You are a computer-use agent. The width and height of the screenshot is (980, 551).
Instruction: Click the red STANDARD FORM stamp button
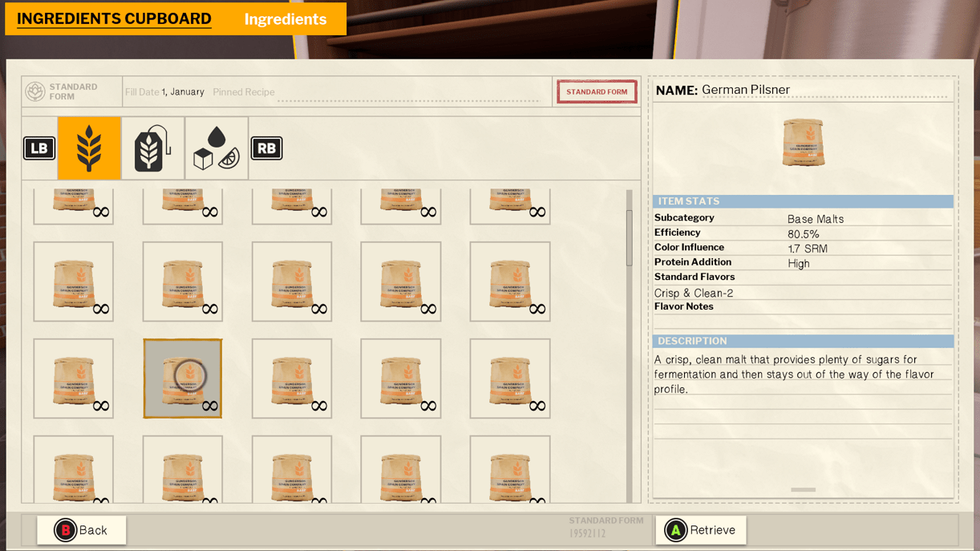pyautogui.click(x=597, y=92)
